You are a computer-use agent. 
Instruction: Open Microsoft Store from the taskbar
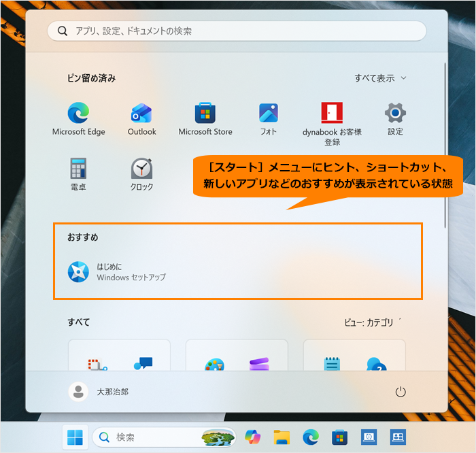(x=340, y=437)
